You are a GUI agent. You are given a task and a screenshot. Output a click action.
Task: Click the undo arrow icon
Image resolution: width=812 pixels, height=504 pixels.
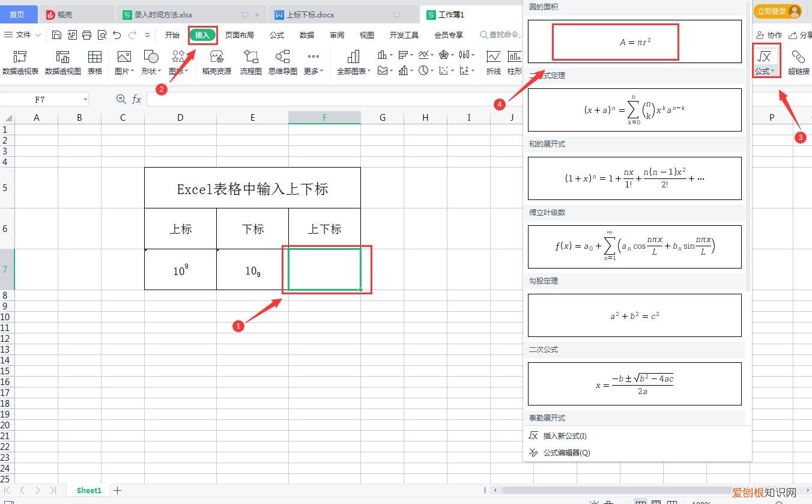tap(117, 35)
